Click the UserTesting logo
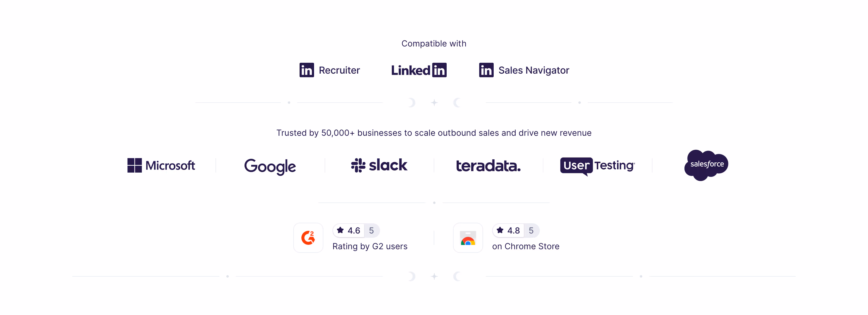 (x=597, y=166)
